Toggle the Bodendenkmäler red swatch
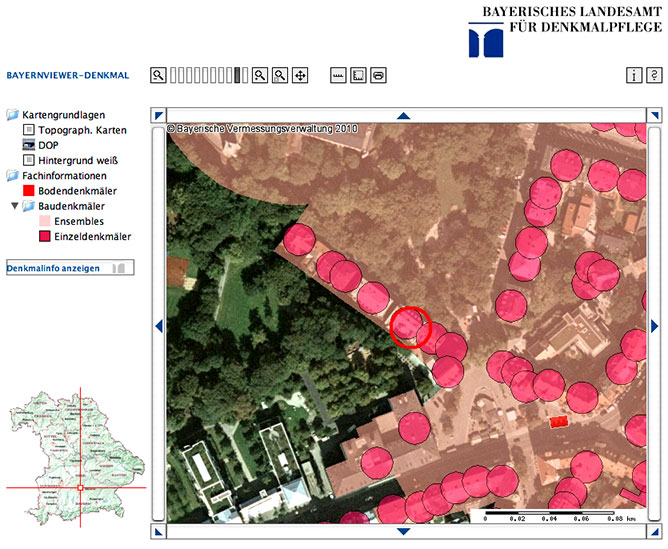The height and width of the screenshot is (549, 668). [x=29, y=191]
